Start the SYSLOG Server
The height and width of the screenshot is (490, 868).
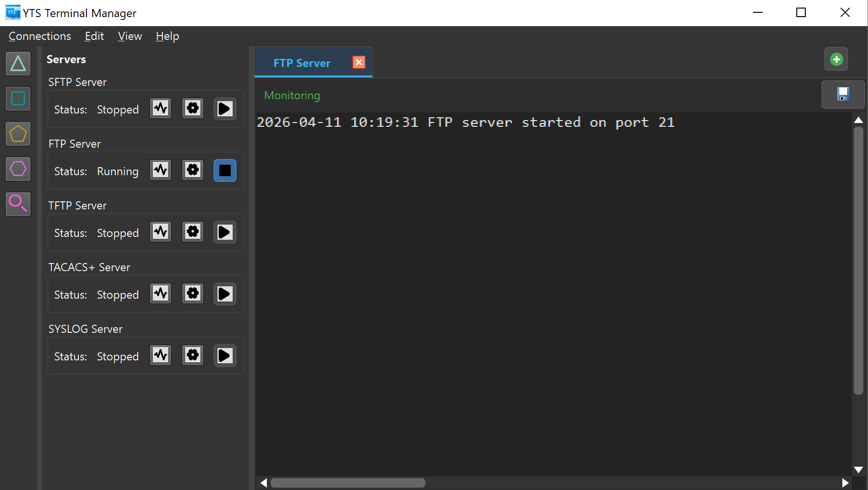pyautogui.click(x=225, y=355)
